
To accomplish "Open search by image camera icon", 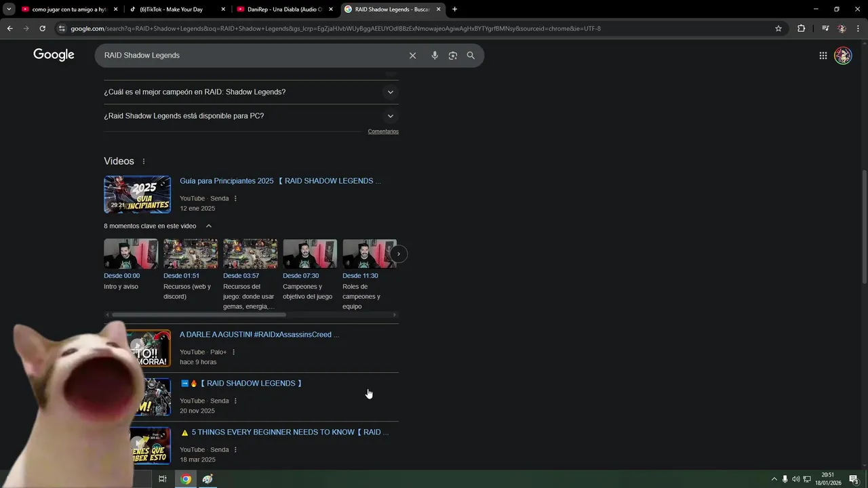I will [453, 56].
